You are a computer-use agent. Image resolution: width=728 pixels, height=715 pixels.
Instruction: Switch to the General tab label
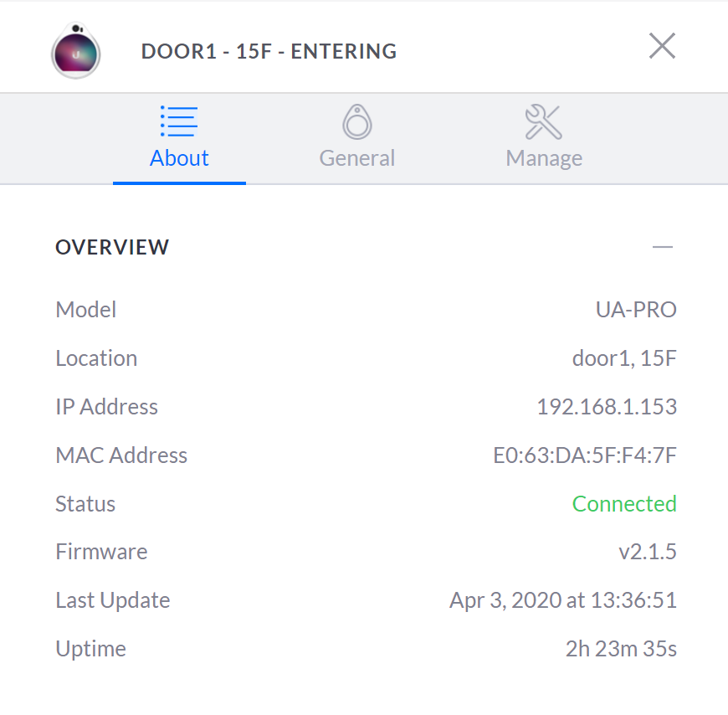click(x=357, y=158)
